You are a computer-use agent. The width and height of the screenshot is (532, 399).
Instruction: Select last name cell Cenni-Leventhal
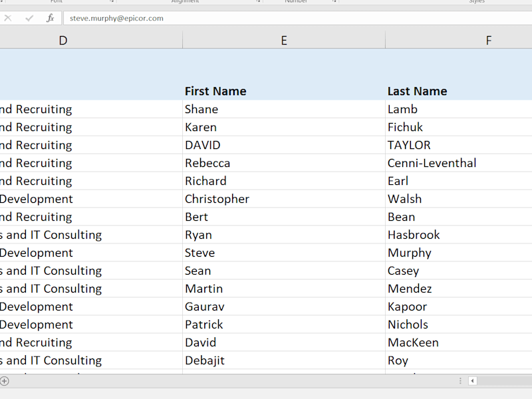459,163
